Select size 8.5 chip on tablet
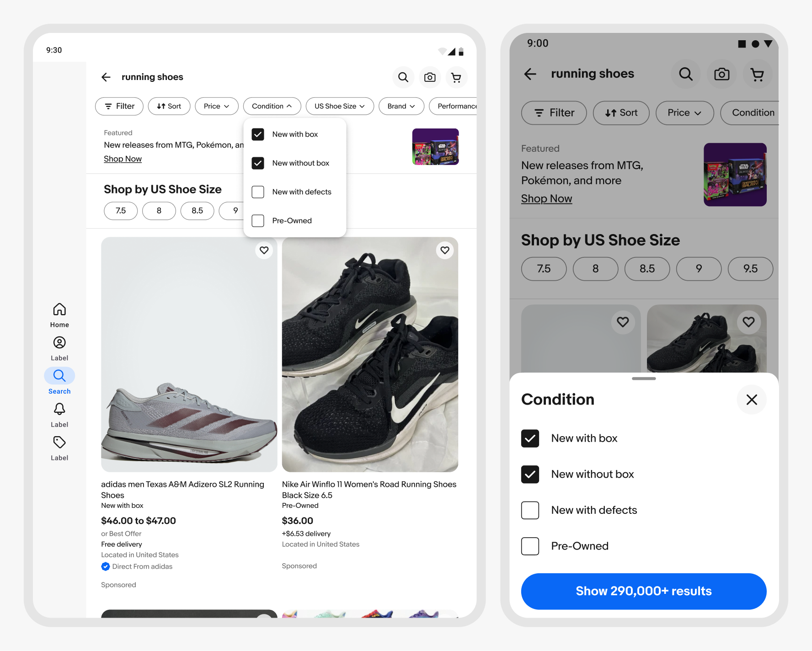This screenshot has height=651, width=812. (197, 211)
